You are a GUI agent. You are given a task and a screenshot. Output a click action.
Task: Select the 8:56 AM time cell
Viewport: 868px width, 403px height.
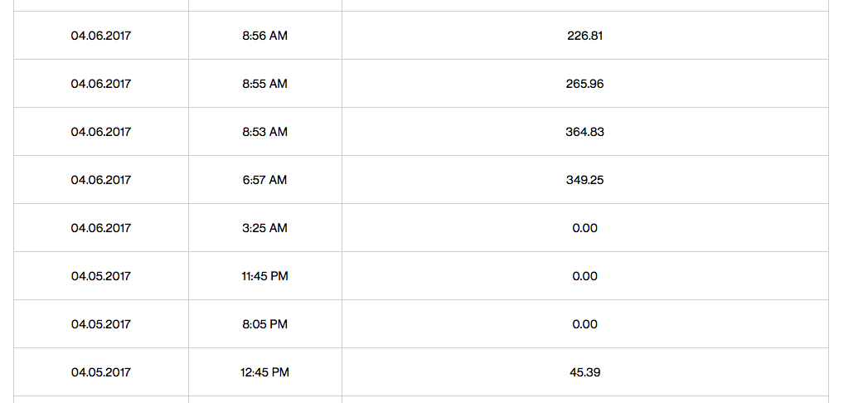(264, 36)
